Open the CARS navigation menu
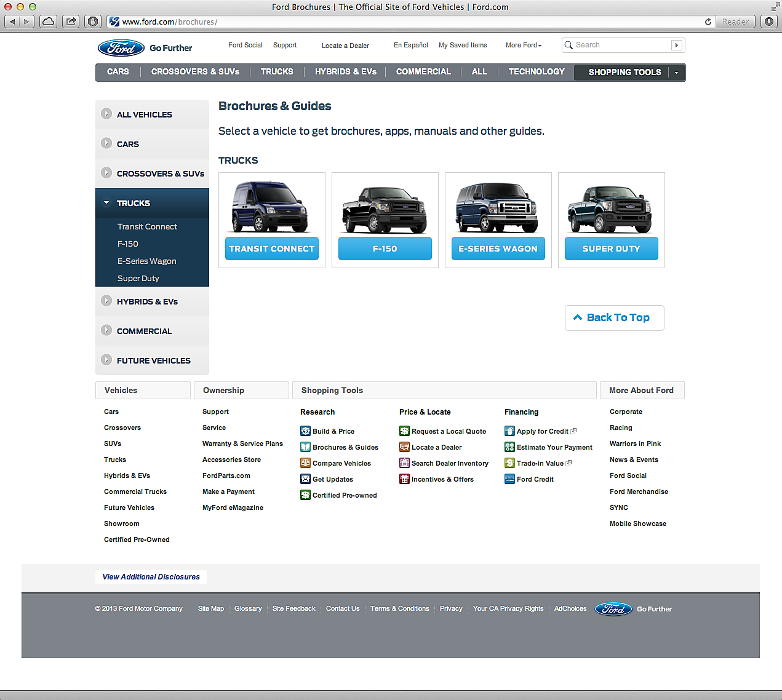Viewport: 782px width, 700px height. (x=118, y=72)
